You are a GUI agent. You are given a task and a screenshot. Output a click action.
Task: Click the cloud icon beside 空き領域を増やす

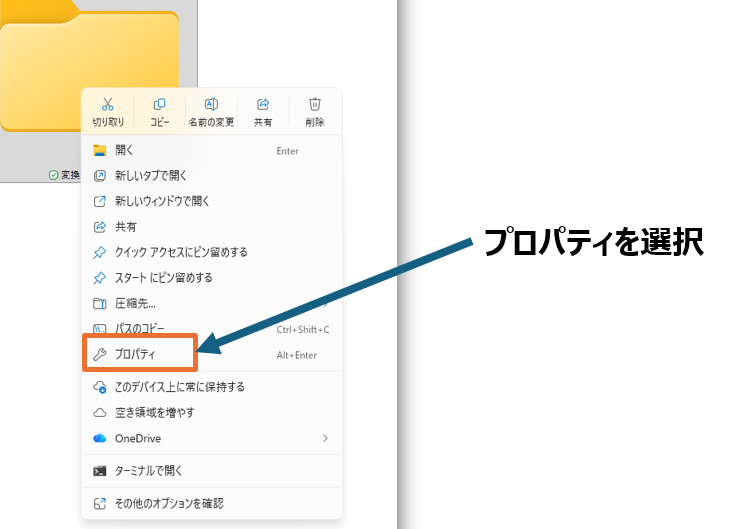pos(100,413)
